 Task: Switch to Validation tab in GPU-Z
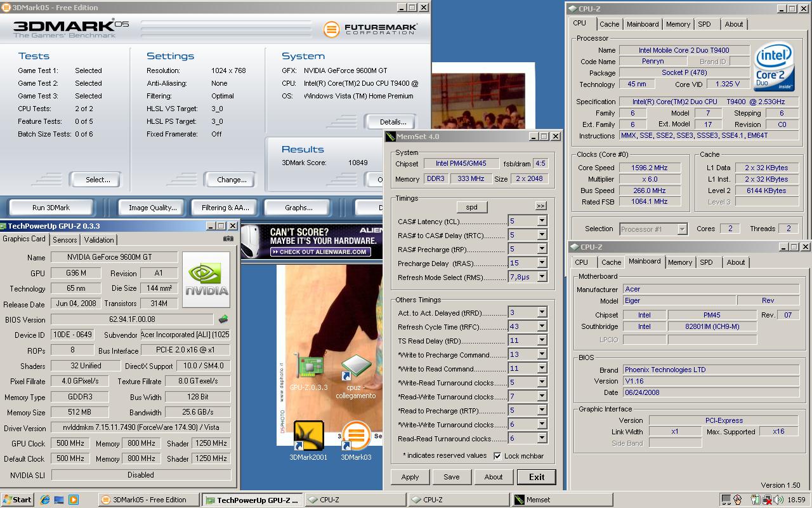pos(99,239)
